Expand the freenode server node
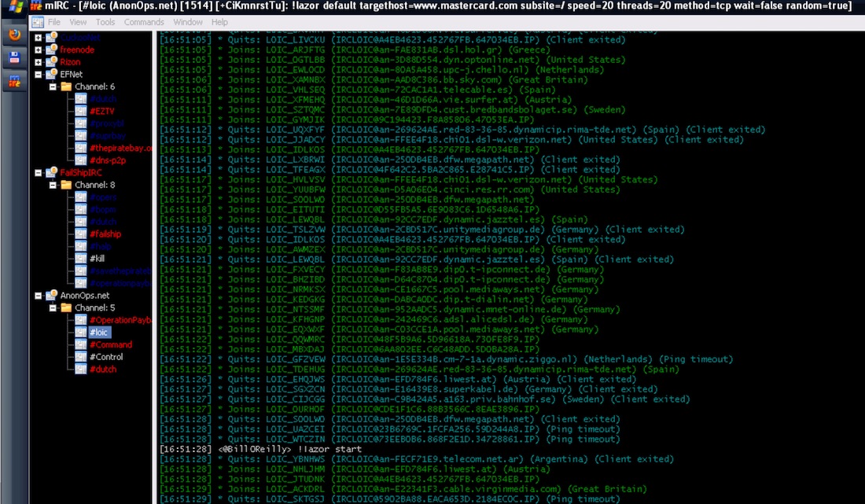This screenshot has height=504, width=865. click(x=39, y=50)
